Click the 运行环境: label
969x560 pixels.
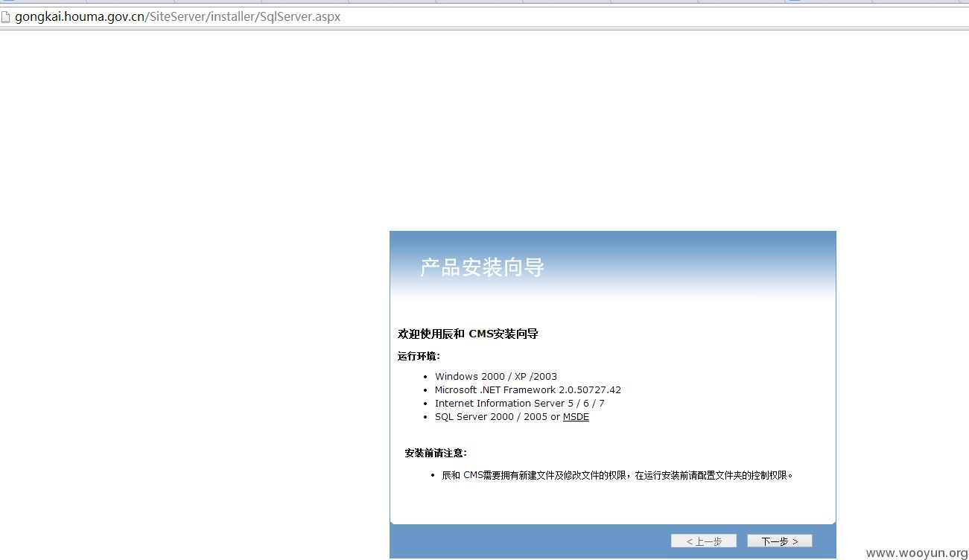419,356
